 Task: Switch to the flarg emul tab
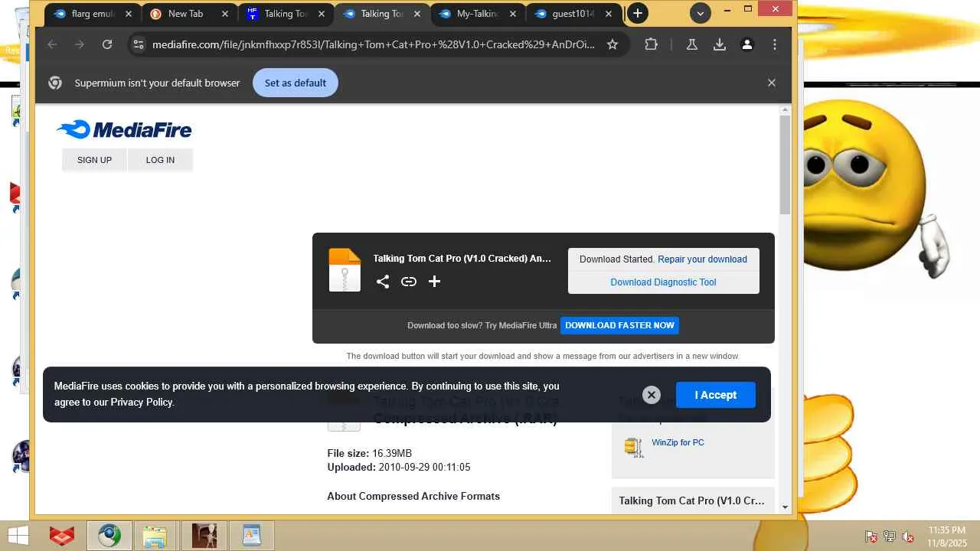click(93, 14)
